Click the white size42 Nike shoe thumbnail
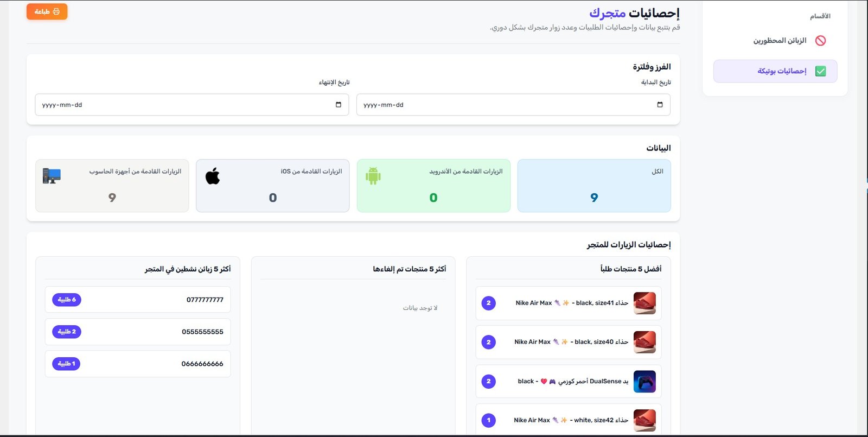Screen dimensions: 868x437 [x=644, y=420]
